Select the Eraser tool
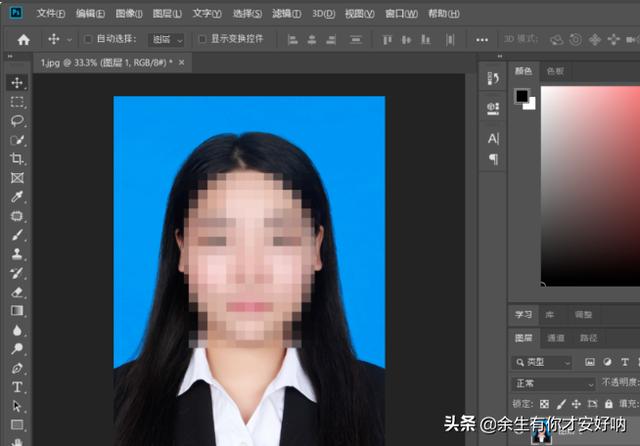Viewport: 640px width, 446px height. click(17, 292)
